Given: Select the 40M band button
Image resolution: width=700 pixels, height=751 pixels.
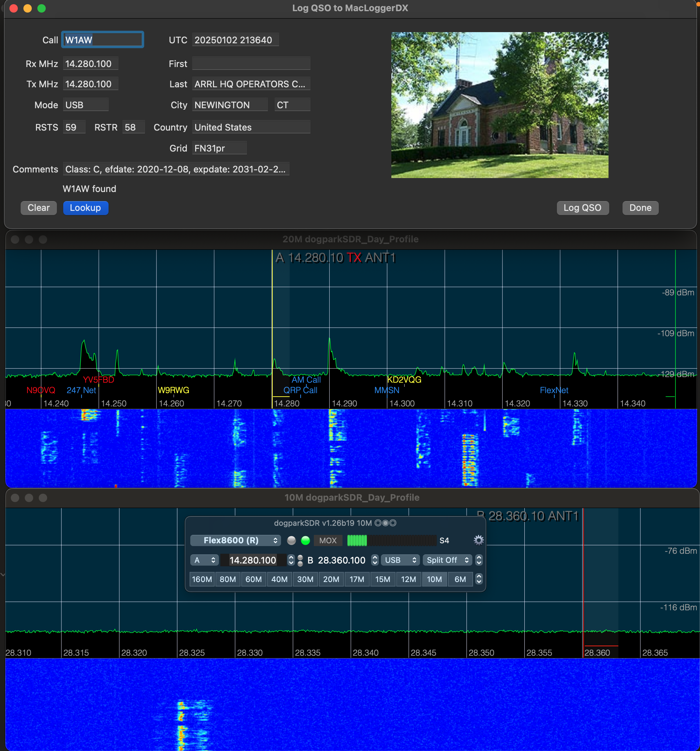Looking at the screenshot, I should pyautogui.click(x=279, y=579).
